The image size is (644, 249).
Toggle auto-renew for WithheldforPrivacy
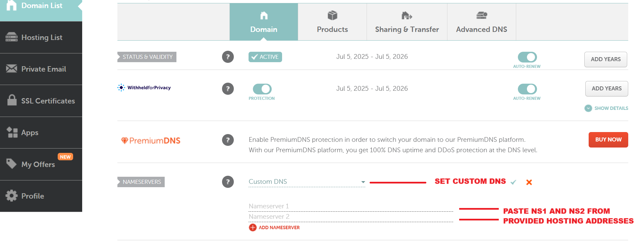point(527,89)
